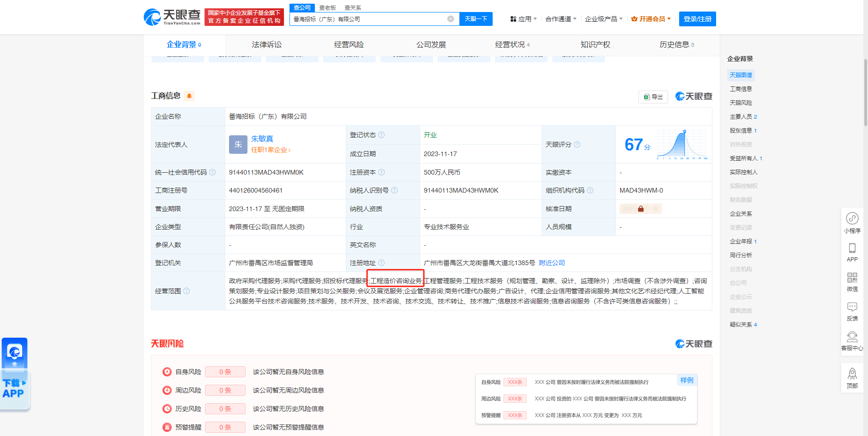This screenshot has width=868, height=436.
Task: Click the 登录/注册 button
Action: tap(697, 19)
